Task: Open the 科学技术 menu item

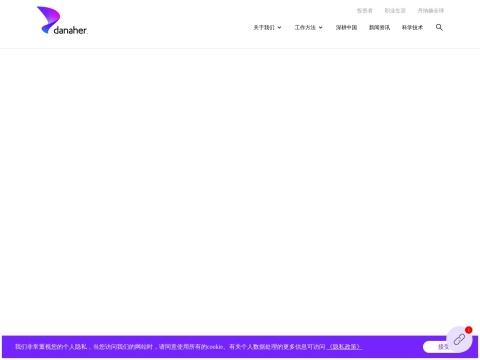Action: (412, 28)
